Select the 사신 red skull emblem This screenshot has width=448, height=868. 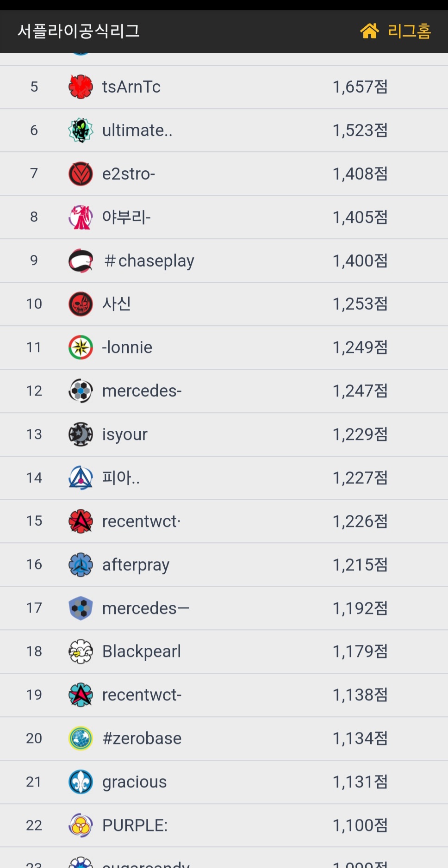[81, 304]
